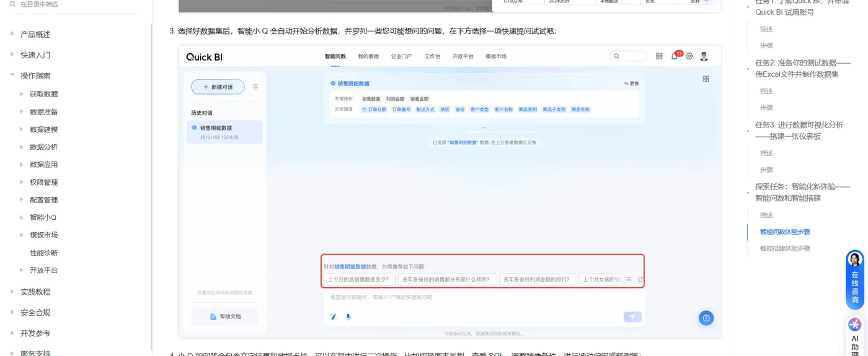The image size is (868, 356).
Task: Jump to the 任务2 outline heading
Action: [x=803, y=68]
